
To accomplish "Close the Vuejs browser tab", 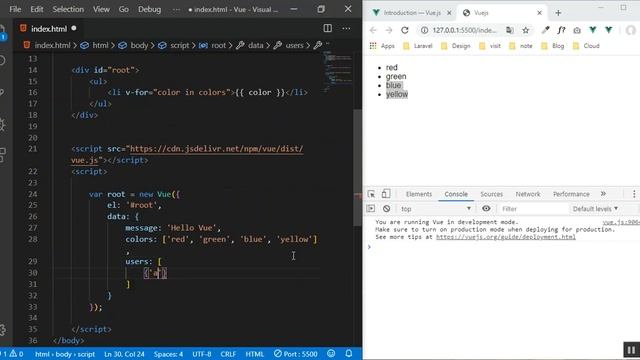I will point(539,13).
